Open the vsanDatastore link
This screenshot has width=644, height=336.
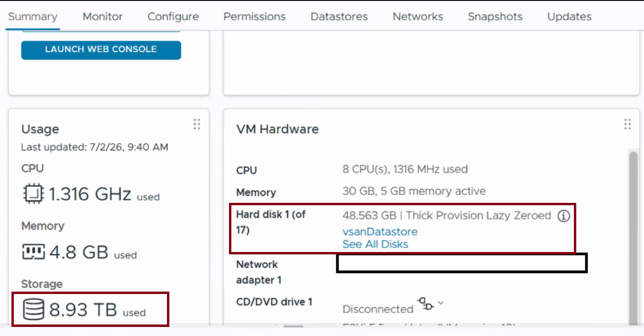click(380, 232)
